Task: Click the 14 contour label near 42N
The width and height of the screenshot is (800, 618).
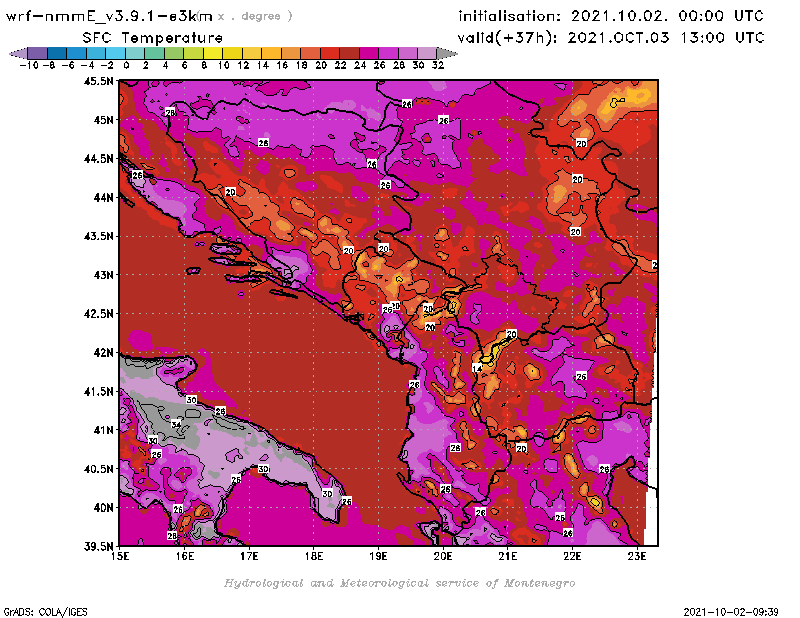Action: [x=477, y=369]
